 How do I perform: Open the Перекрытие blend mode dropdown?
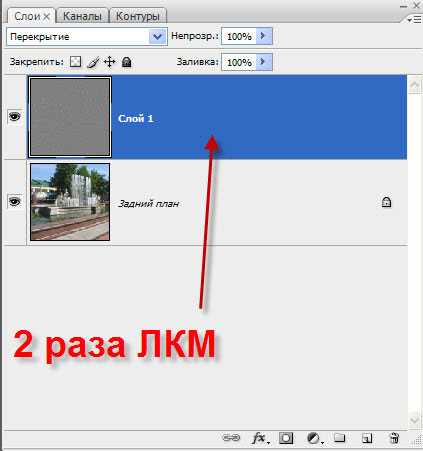87,36
